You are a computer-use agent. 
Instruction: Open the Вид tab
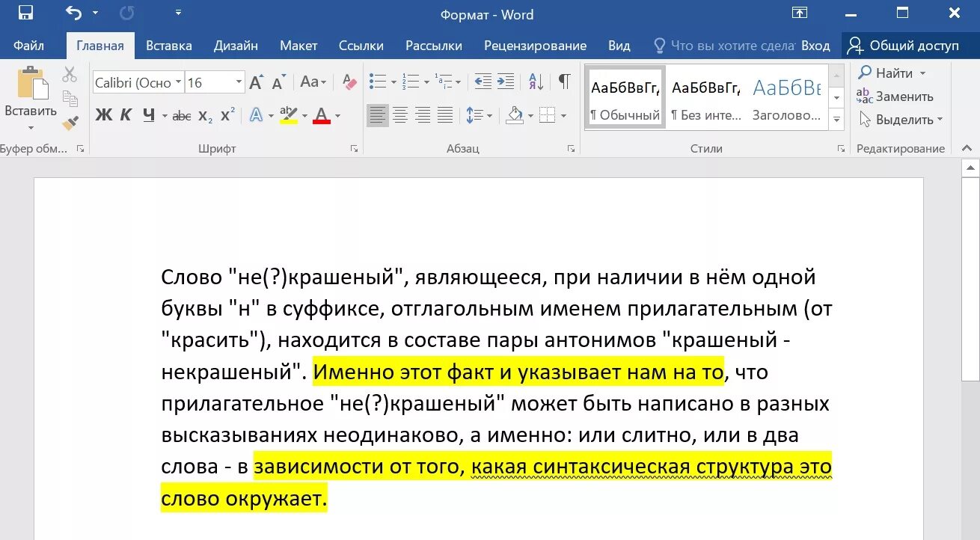pos(619,46)
